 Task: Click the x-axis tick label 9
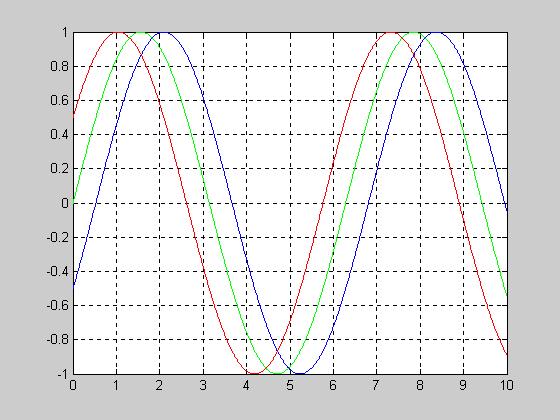pos(463,385)
